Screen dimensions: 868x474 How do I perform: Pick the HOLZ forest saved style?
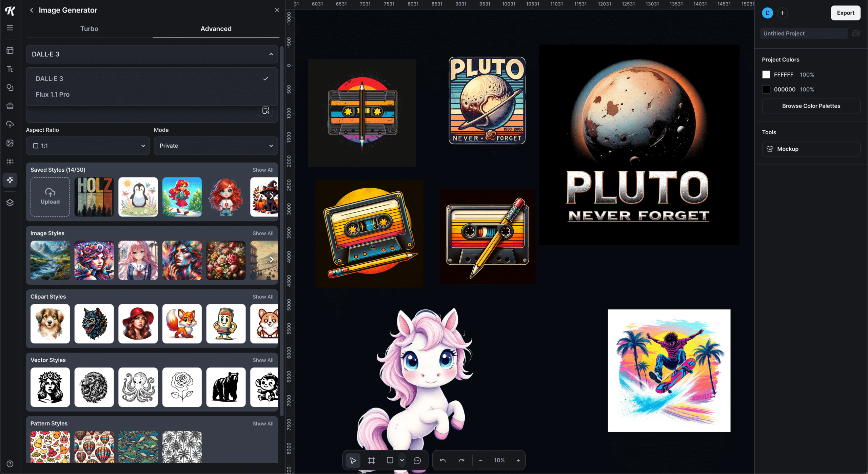(x=94, y=197)
